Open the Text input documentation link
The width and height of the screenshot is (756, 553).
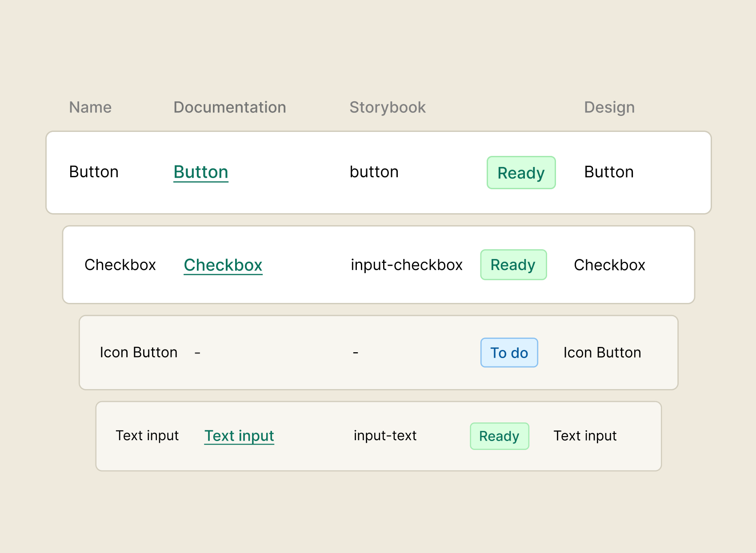click(239, 436)
